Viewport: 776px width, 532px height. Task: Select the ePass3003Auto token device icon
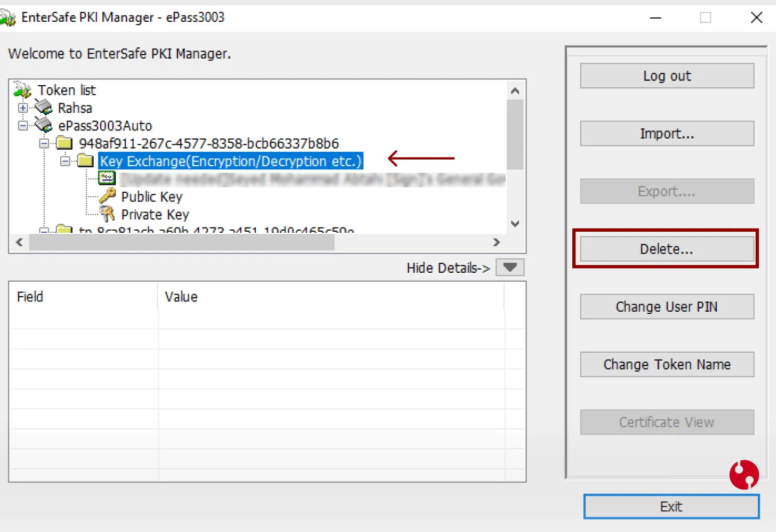tap(44, 125)
